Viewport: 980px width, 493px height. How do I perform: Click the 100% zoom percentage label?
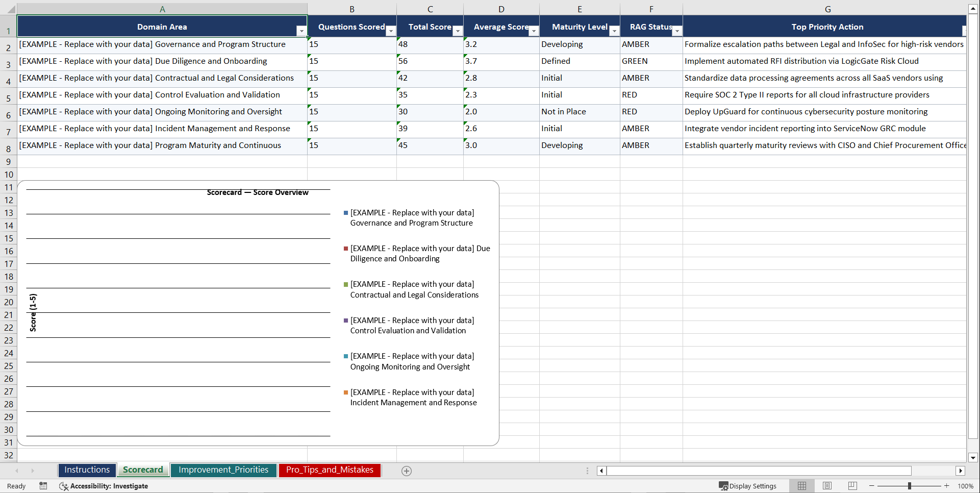pos(966,486)
